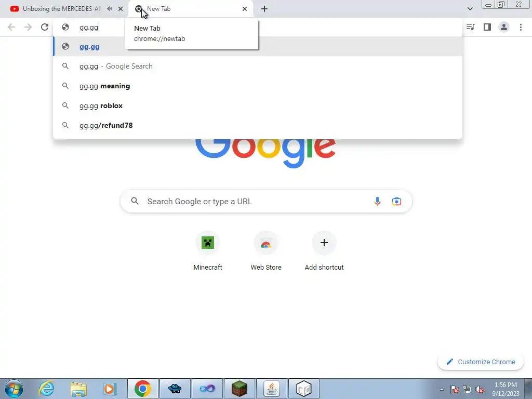Open the volume speaker tray icon
The image size is (532, 399).
pyautogui.click(x=480, y=389)
